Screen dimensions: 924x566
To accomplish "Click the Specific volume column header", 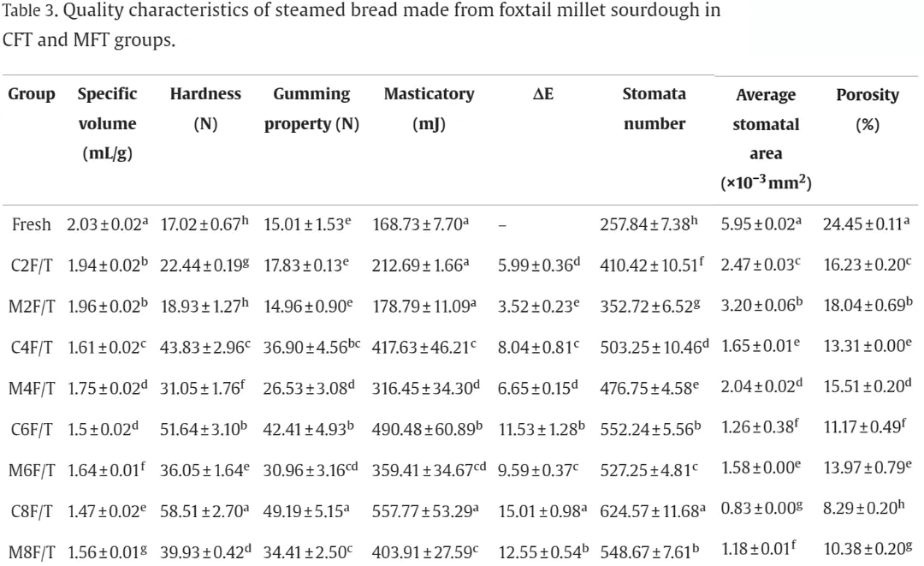I will tap(107, 123).
